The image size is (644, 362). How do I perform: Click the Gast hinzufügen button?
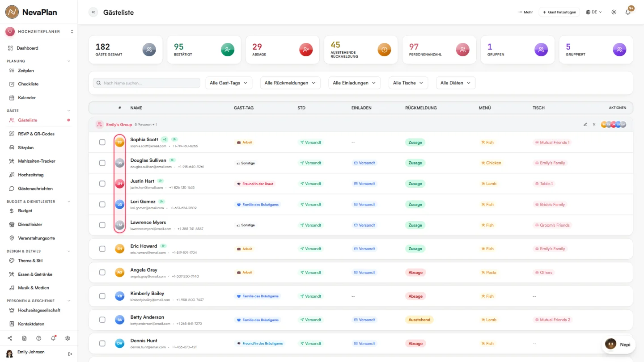click(x=559, y=12)
